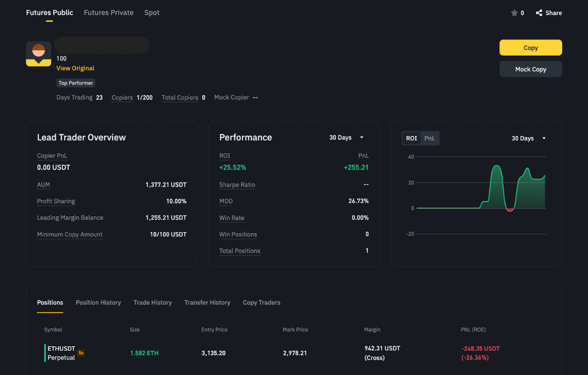Switch chart to ROI view
This screenshot has height=375, width=588.
[x=411, y=138]
